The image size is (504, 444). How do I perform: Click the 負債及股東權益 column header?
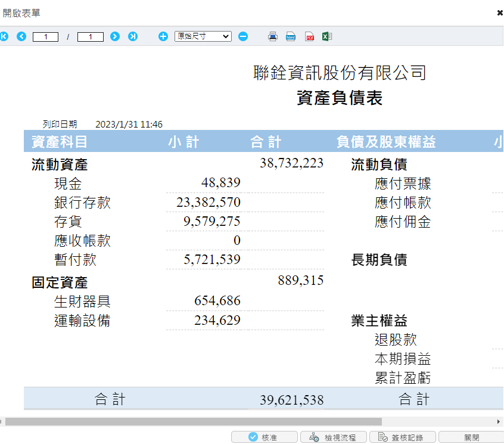(x=386, y=142)
